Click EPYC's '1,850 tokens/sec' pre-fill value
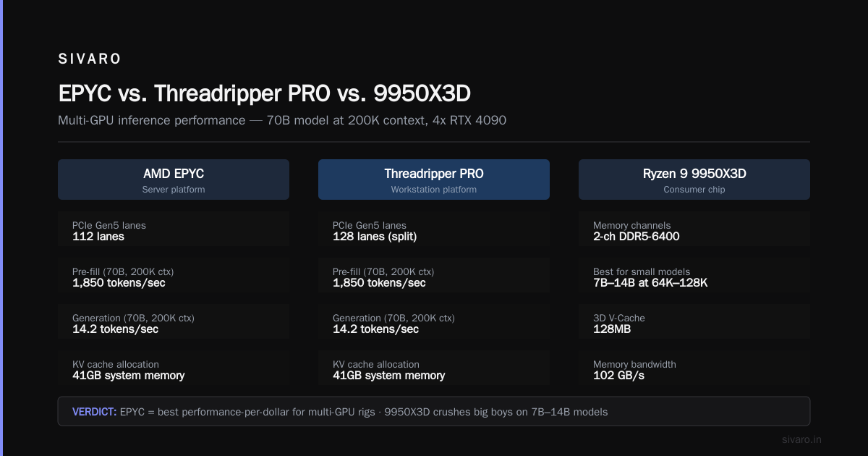The height and width of the screenshot is (456, 868). click(x=119, y=283)
